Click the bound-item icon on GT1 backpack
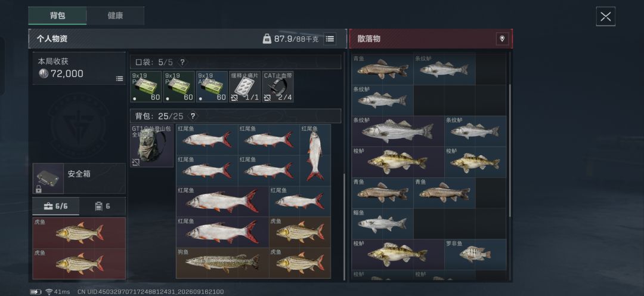Screen dimensions: 644x296 click(x=136, y=162)
